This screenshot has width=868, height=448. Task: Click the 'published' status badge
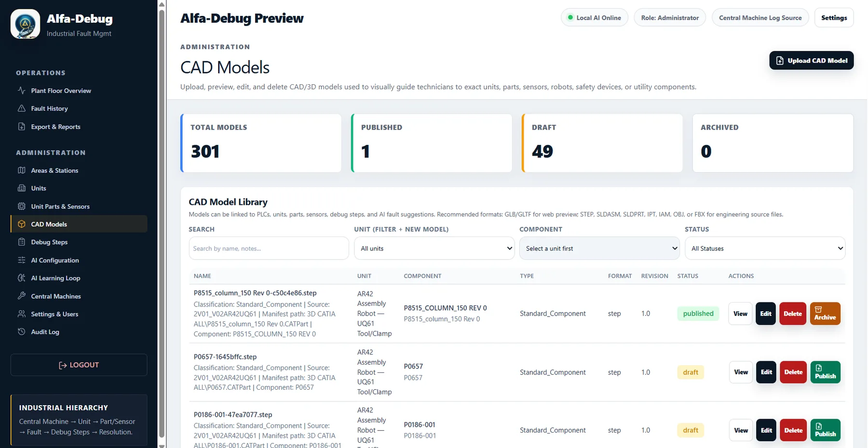[x=698, y=314]
